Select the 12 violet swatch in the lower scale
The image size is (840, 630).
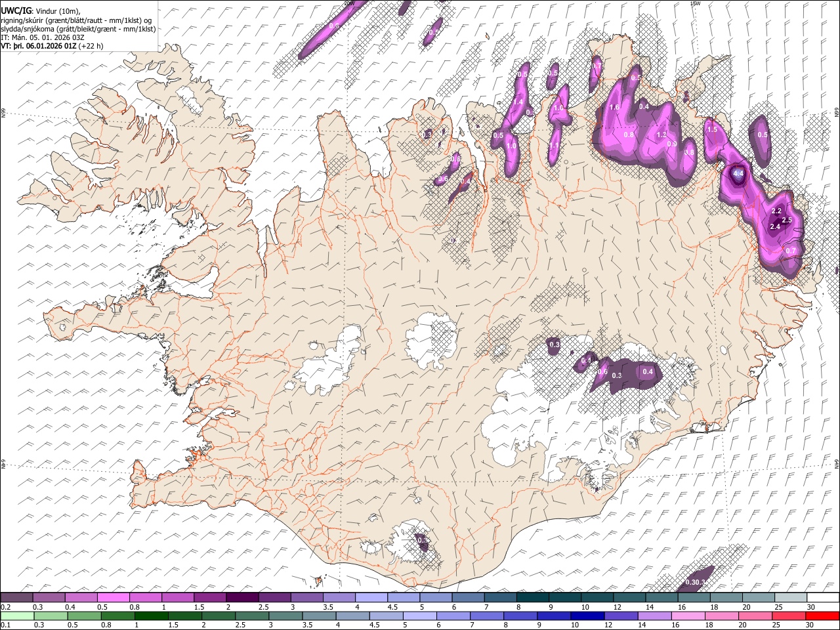coord(621,616)
